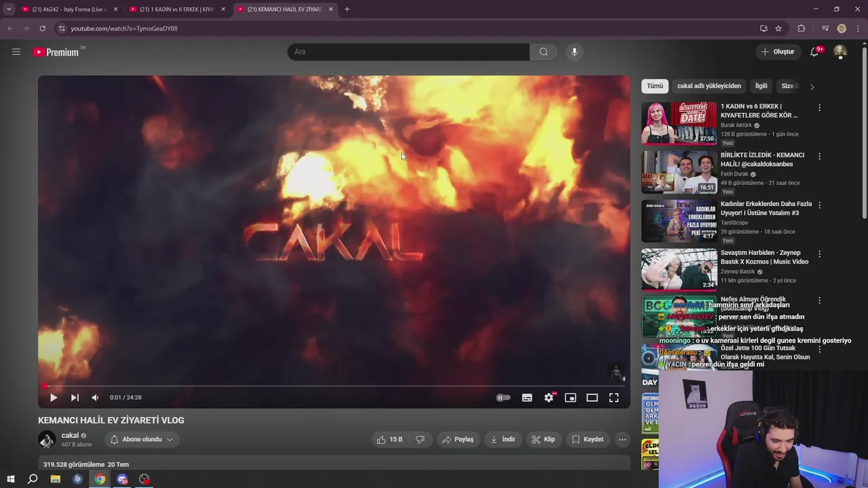This screenshot has height=488, width=868.
Task: Show more filter chips with the arrow
Action: (x=812, y=87)
